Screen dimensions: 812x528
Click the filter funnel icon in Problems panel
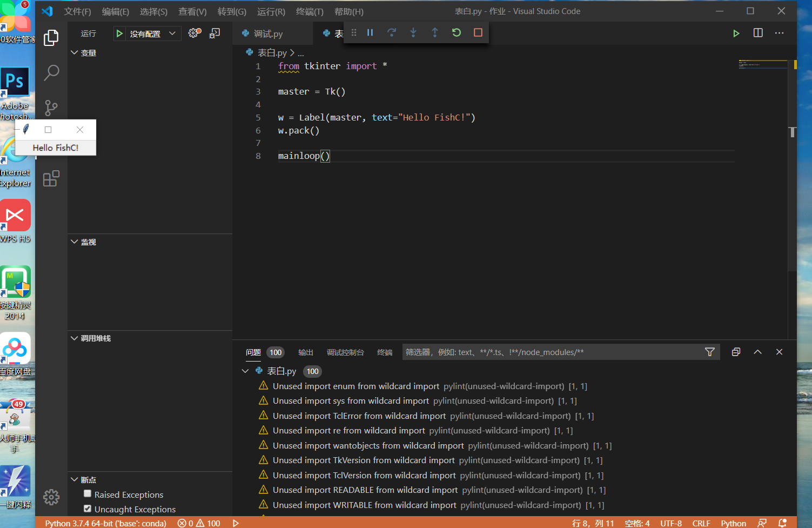pyautogui.click(x=710, y=352)
